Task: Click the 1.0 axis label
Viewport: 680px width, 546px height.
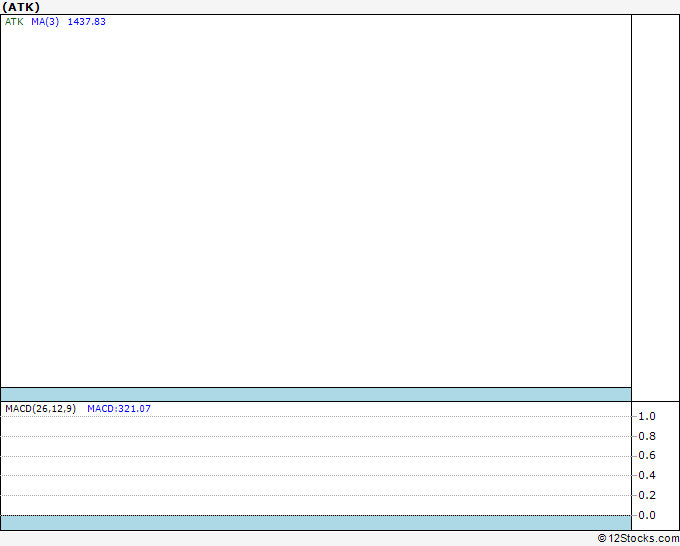Action: (x=647, y=416)
